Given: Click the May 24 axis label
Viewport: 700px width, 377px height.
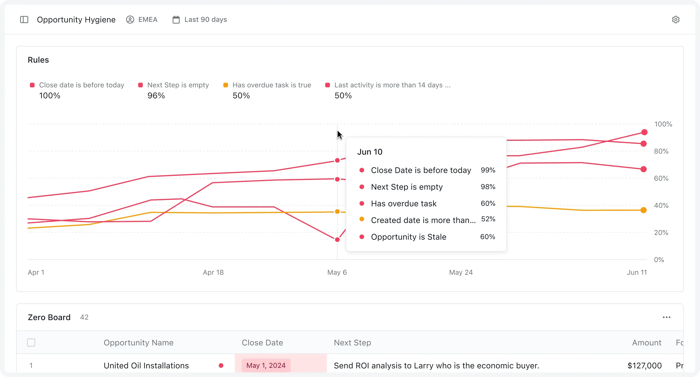Looking at the screenshot, I should click(461, 272).
